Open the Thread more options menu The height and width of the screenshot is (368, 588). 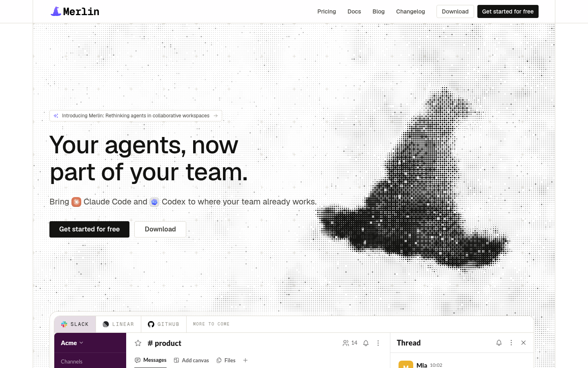tap(511, 343)
